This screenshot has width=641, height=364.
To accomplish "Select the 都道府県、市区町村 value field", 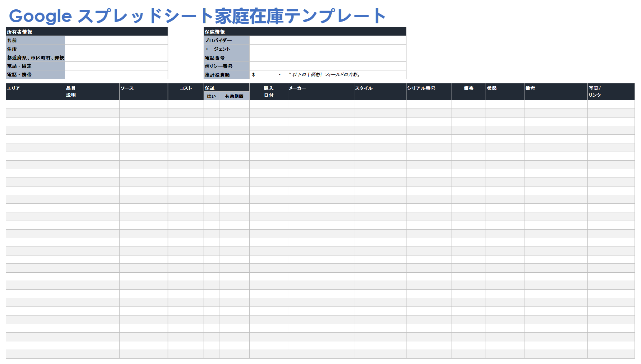I will [116, 57].
